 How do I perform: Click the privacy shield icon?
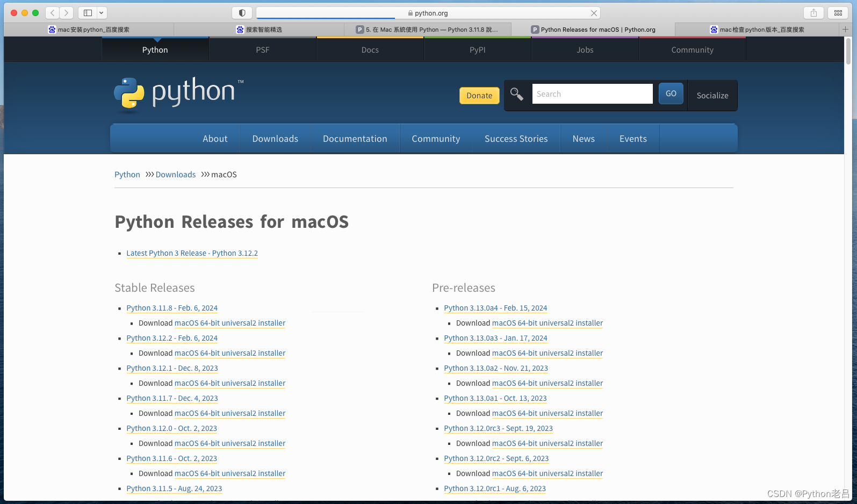point(242,13)
